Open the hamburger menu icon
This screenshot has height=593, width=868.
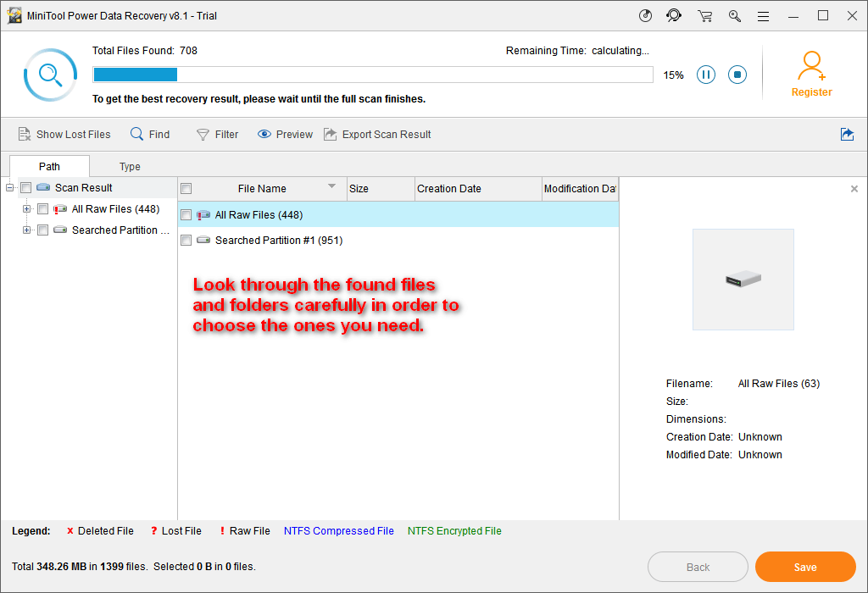coord(764,17)
